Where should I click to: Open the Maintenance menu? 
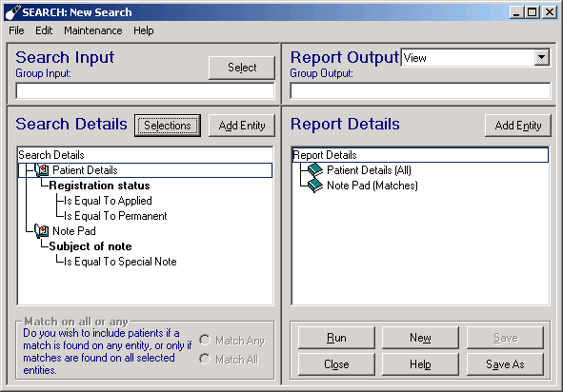tap(93, 30)
